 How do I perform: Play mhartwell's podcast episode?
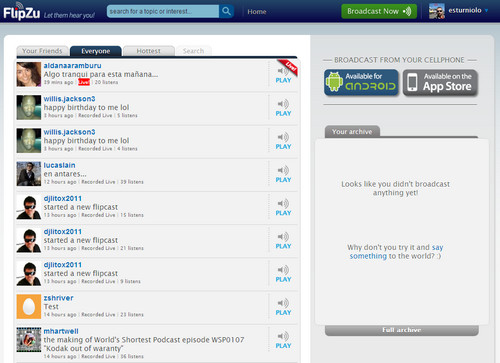pyautogui.click(x=283, y=341)
